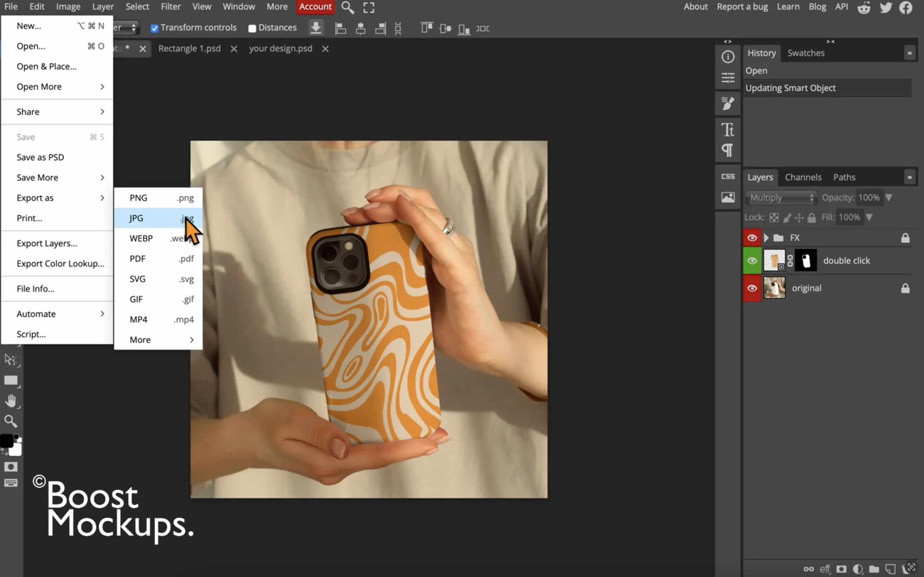Select the Rectangle shape tool
The image size is (924, 577).
(x=11, y=381)
